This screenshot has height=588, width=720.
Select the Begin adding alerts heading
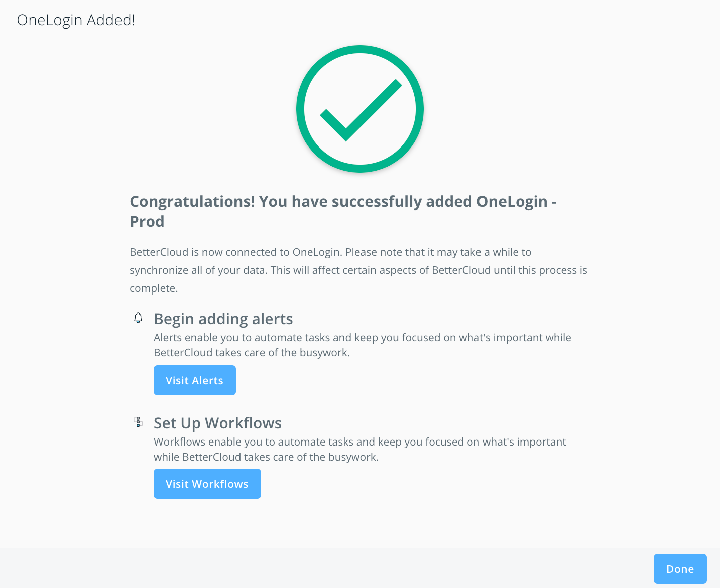pos(223,319)
